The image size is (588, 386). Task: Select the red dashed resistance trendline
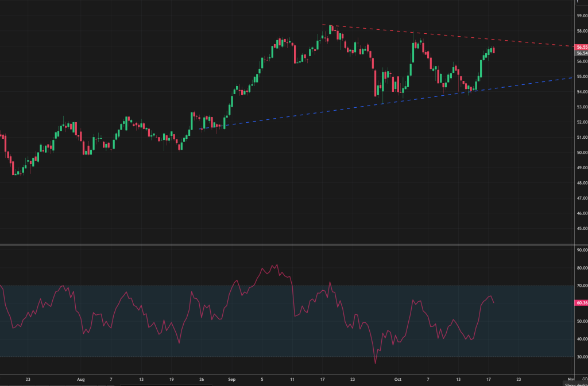tap(459, 37)
